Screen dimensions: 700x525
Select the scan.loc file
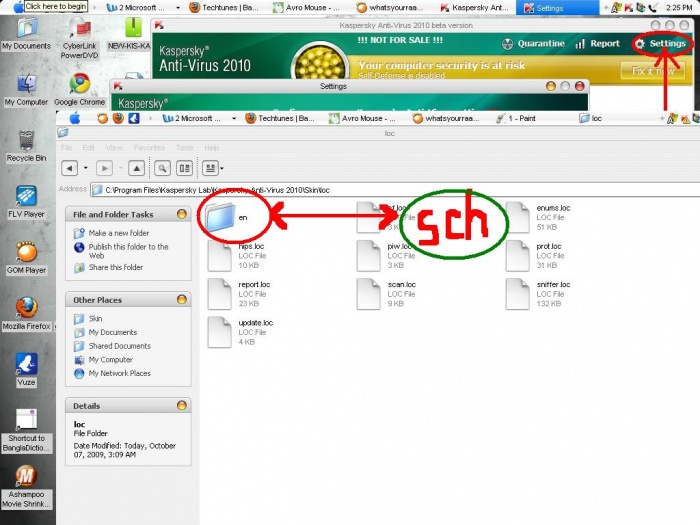387,294
